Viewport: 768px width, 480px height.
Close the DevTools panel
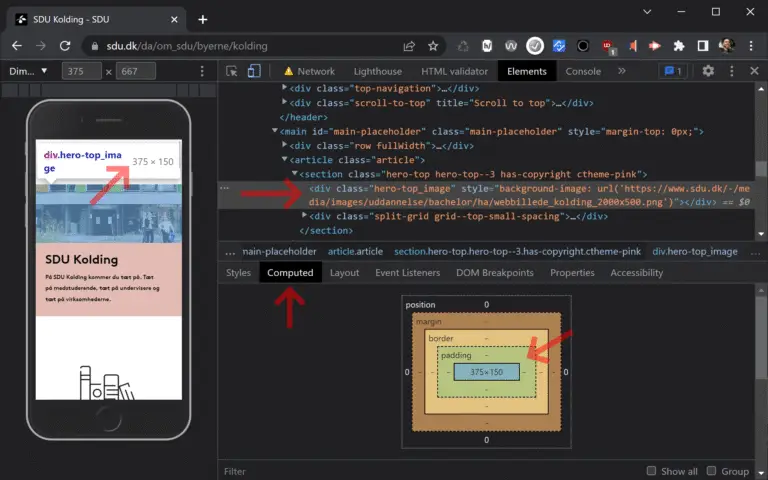(x=755, y=72)
